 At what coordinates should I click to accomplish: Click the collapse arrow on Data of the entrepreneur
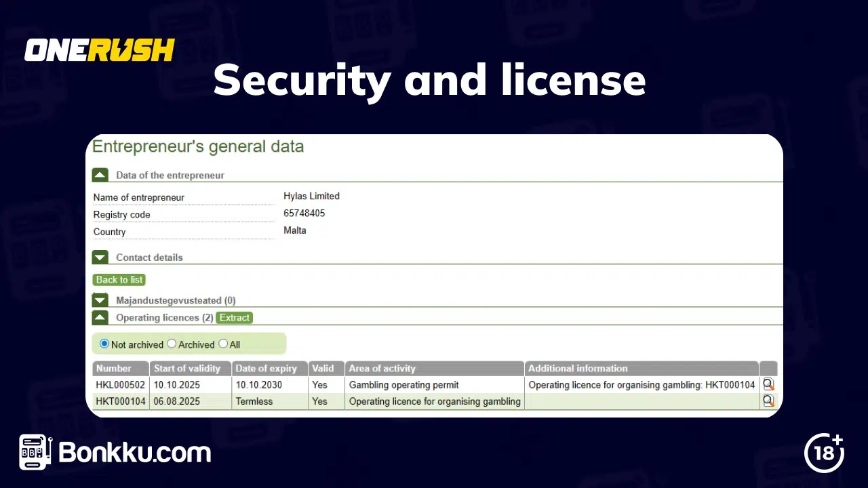click(100, 174)
